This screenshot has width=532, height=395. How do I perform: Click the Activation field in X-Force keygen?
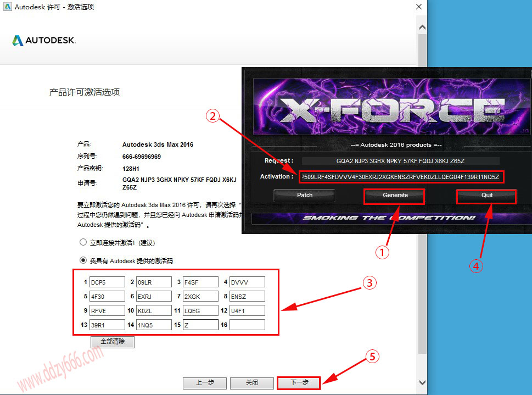(401, 177)
